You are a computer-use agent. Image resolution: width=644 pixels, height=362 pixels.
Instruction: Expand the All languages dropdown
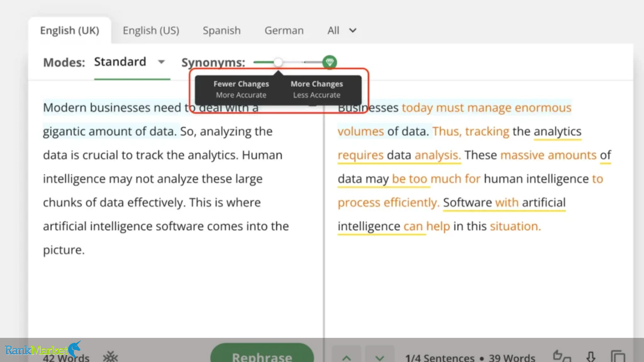[x=342, y=31]
